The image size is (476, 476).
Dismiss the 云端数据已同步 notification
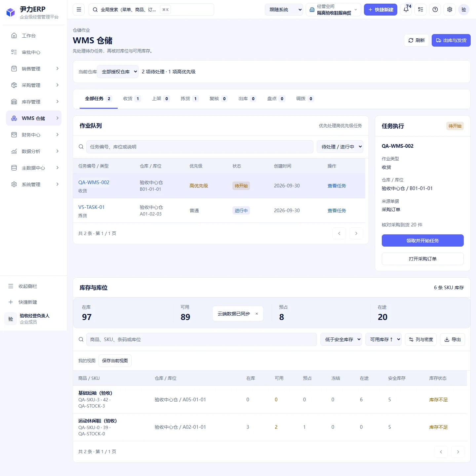pyautogui.click(x=257, y=314)
